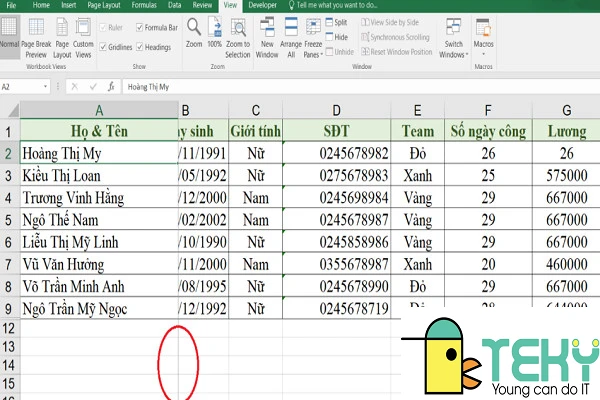The image size is (600, 400).
Task: Arrange All windows
Action: [291, 38]
